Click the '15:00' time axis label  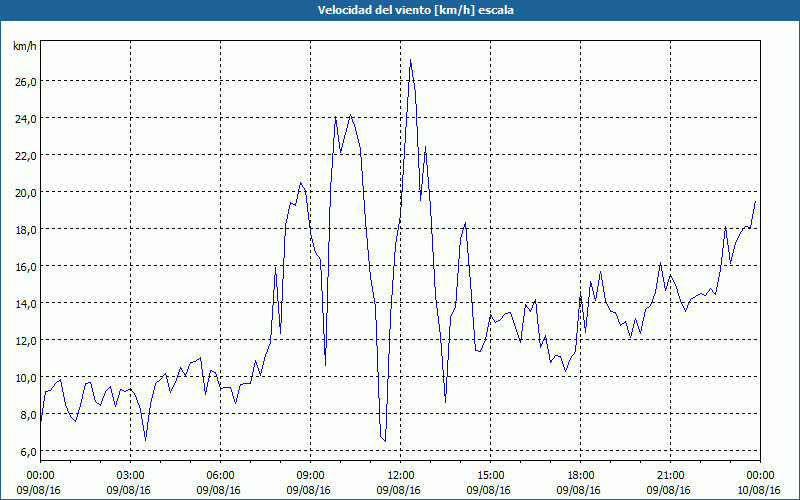click(x=490, y=476)
